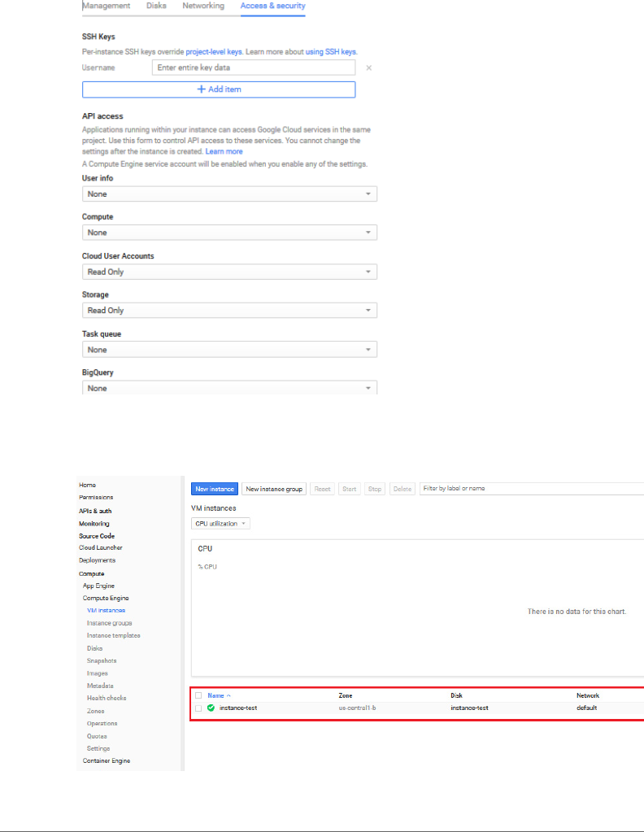Switch to the Networking tab

203,6
